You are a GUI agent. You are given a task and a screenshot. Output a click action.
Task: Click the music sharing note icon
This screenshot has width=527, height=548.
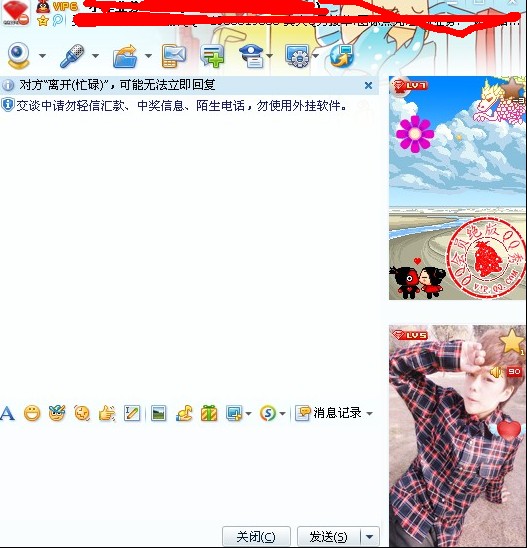pos(184,413)
